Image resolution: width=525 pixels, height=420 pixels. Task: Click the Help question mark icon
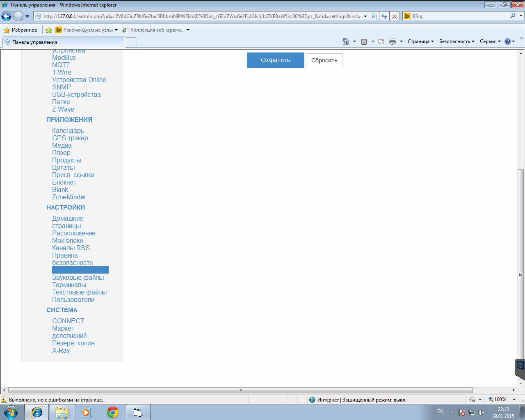tap(508, 41)
